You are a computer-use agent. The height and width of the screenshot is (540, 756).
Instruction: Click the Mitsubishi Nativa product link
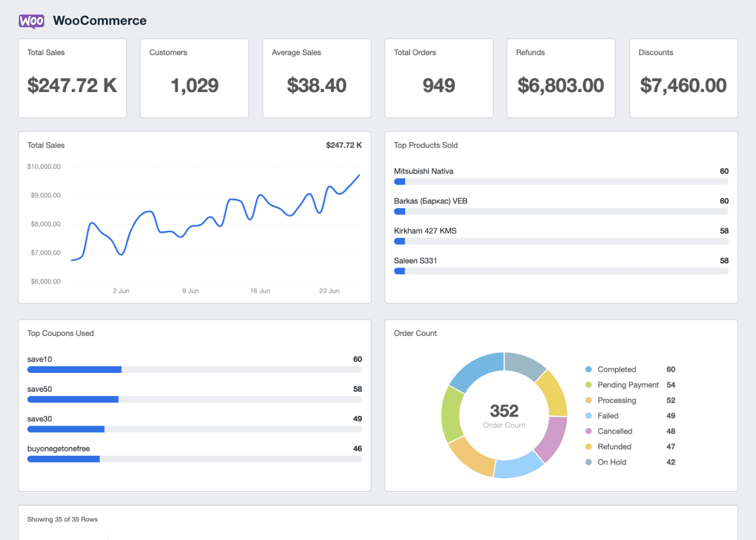pyautogui.click(x=423, y=171)
